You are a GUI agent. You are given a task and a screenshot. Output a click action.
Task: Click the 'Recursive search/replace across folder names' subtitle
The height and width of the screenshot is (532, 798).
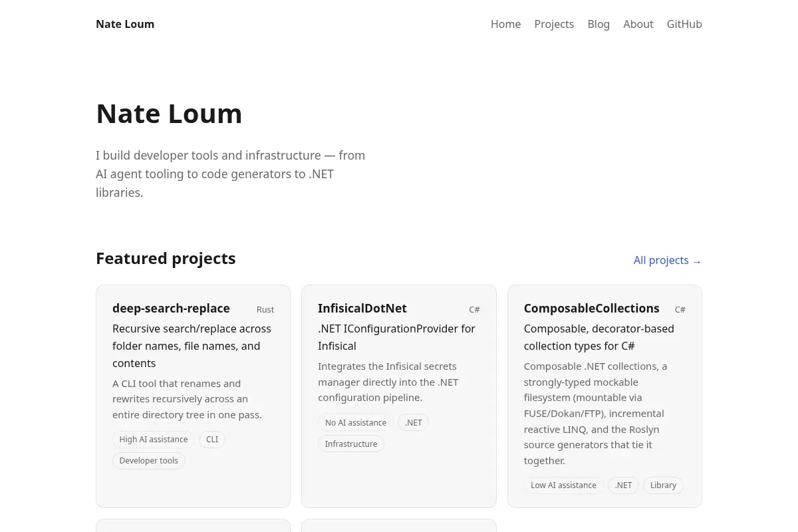(192, 346)
